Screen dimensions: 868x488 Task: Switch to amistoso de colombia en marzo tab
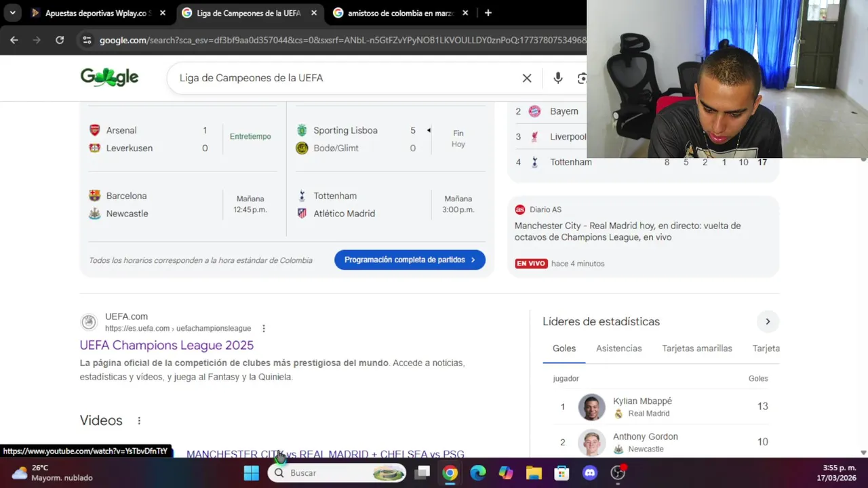(400, 13)
